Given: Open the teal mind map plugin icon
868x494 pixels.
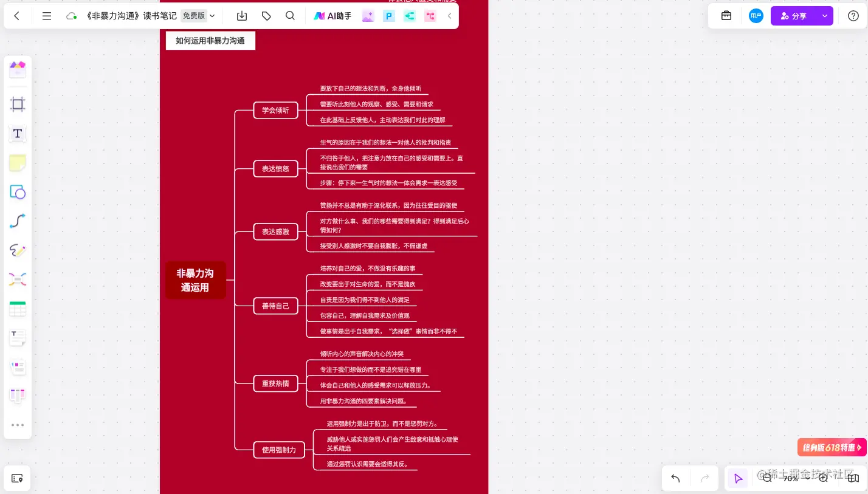Looking at the screenshot, I should pos(410,16).
